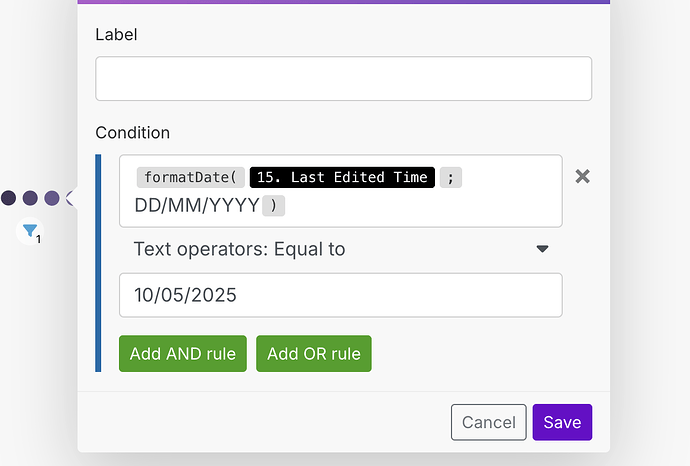This screenshot has height=466, width=690.
Task: Save the filter condition
Action: (562, 422)
